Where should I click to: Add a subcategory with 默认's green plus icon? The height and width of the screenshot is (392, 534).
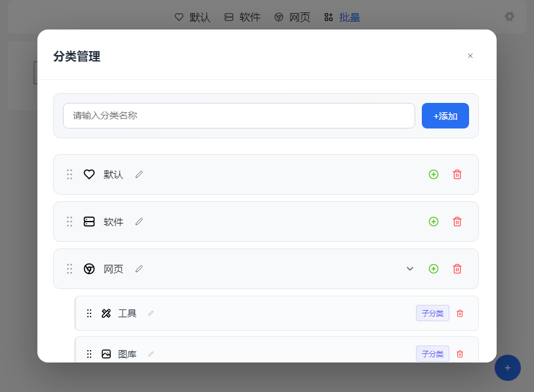tap(433, 174)
